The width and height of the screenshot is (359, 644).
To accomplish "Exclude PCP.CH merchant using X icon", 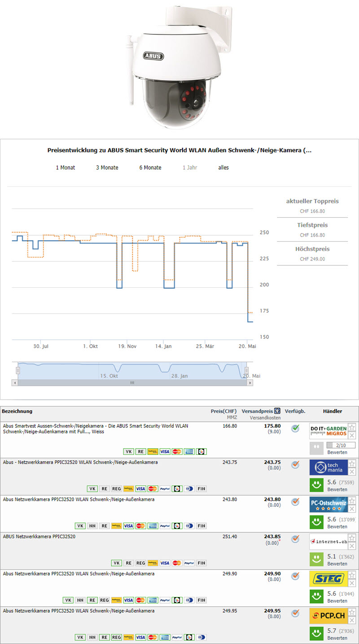I will coord(352,620).
